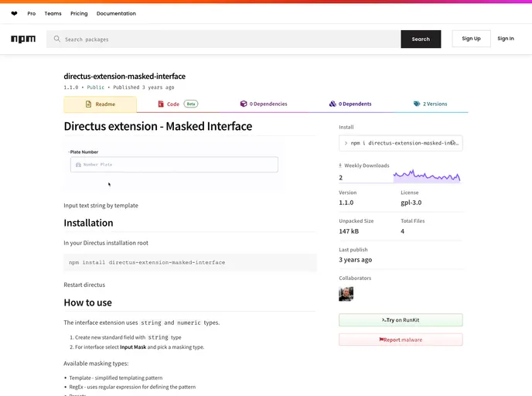532x396 pixels.
Task: Click the Installation heading
Action: click(x=88, y=223)
